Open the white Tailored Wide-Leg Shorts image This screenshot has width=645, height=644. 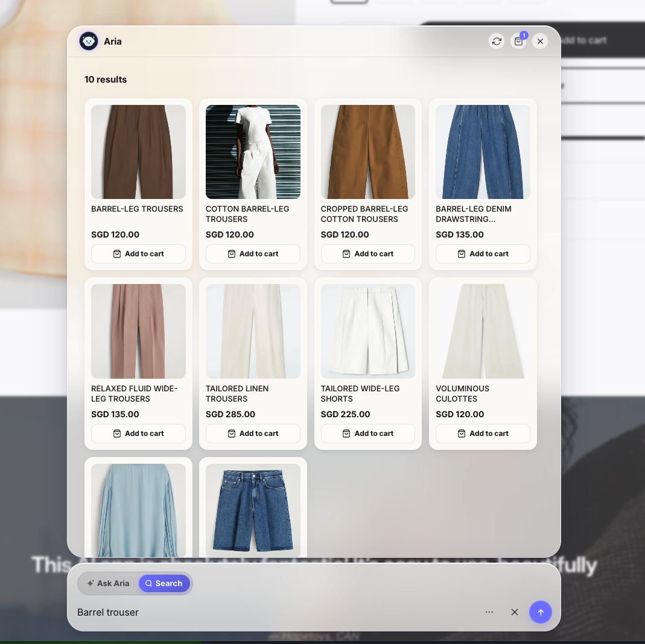(367, 331)
